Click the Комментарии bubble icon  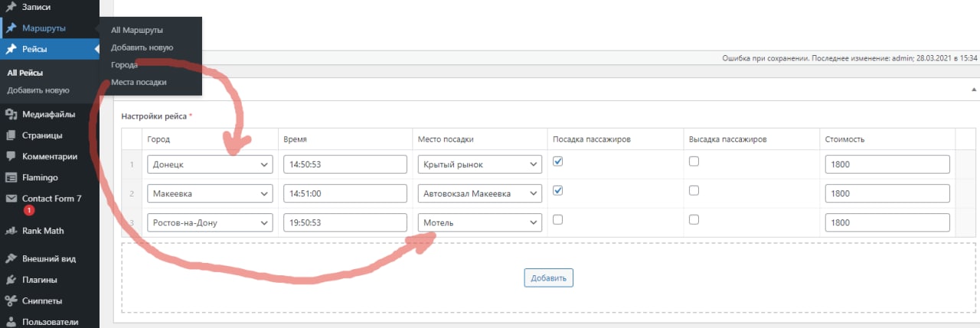click(x=11, y=157)
